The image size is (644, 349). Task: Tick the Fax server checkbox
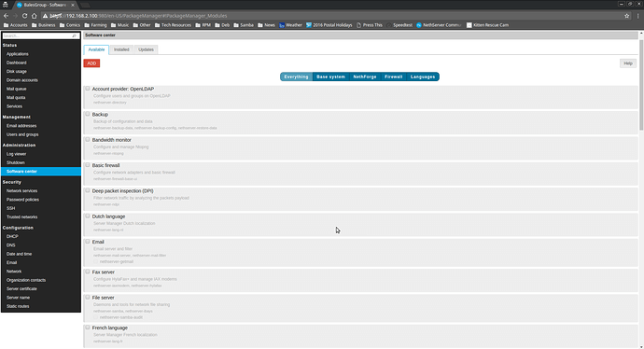(88, 272)
